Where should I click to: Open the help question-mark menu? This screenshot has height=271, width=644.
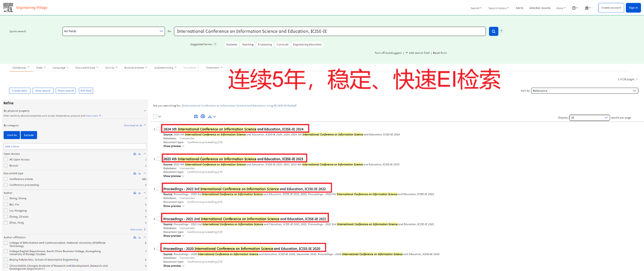575,8
